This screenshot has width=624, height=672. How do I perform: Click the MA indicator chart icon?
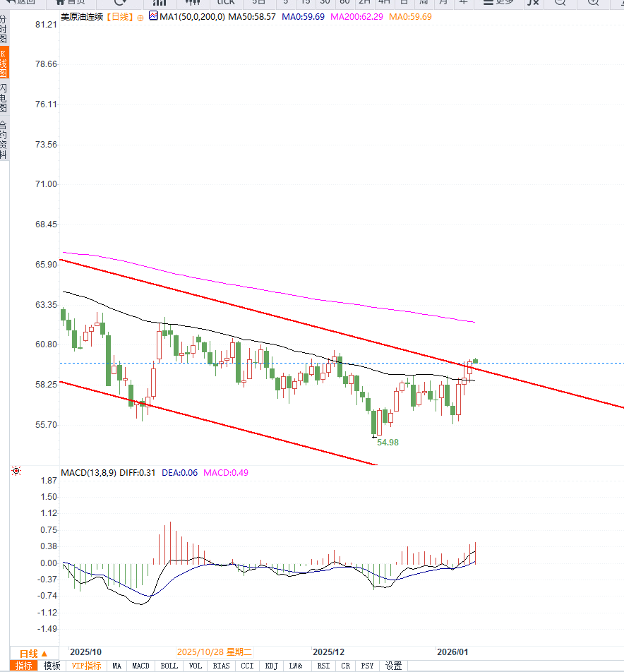(153, 16)
